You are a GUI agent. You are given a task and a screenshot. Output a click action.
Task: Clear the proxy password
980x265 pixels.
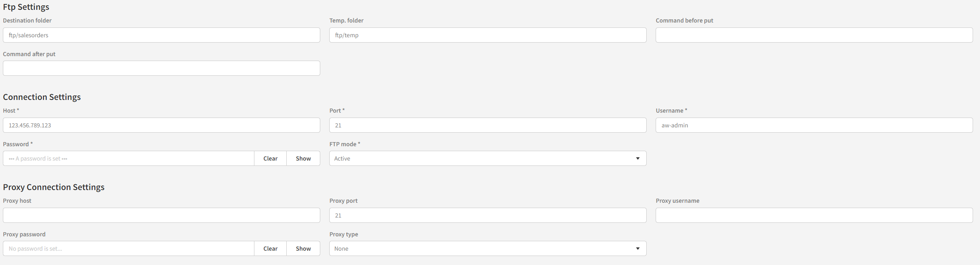click(x=270, y=249)
